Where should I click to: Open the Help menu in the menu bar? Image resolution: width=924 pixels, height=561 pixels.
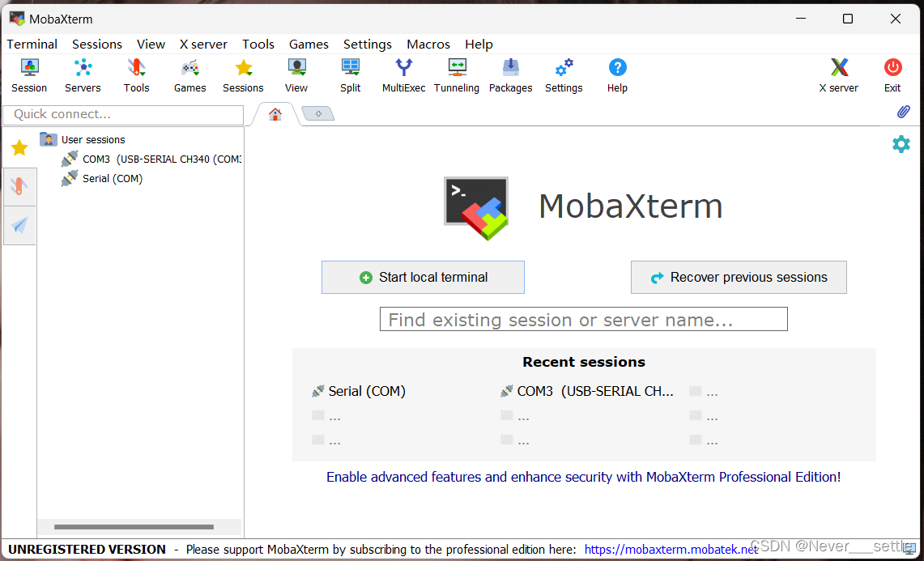pos(479,45)
